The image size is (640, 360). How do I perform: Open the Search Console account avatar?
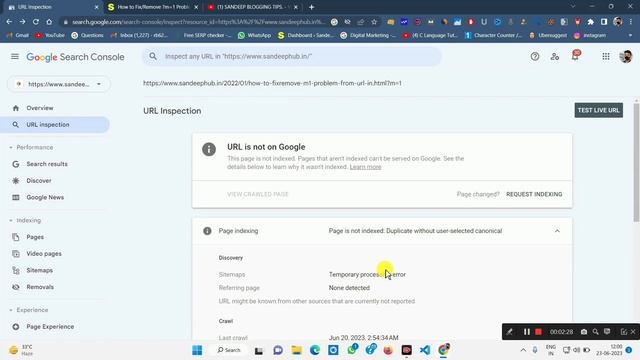tap(625, 56)
